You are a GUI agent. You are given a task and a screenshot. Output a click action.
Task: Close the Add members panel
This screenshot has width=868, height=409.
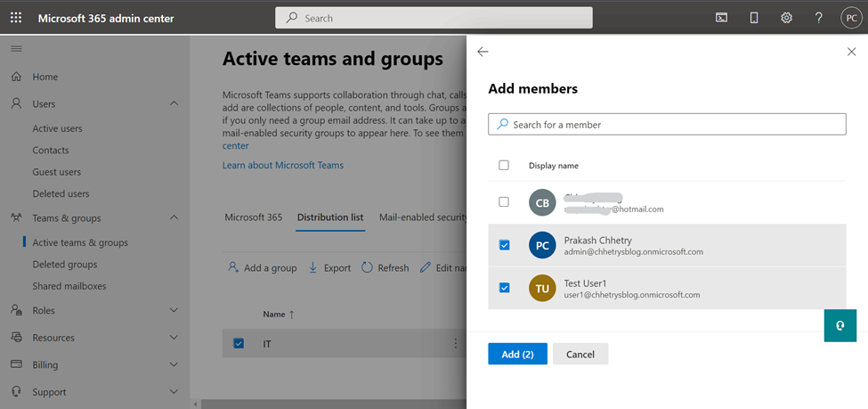click(851, 52)
